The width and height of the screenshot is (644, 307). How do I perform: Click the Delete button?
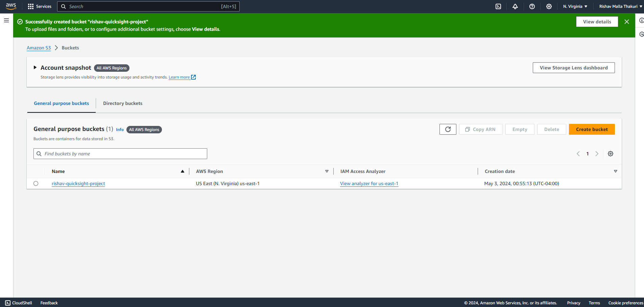(552, 129)
